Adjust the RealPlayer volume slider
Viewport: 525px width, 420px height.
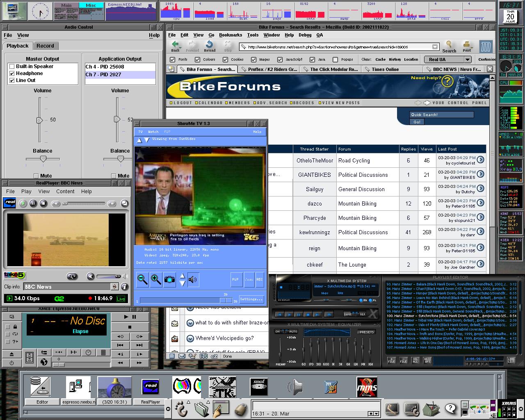point(109,276)
